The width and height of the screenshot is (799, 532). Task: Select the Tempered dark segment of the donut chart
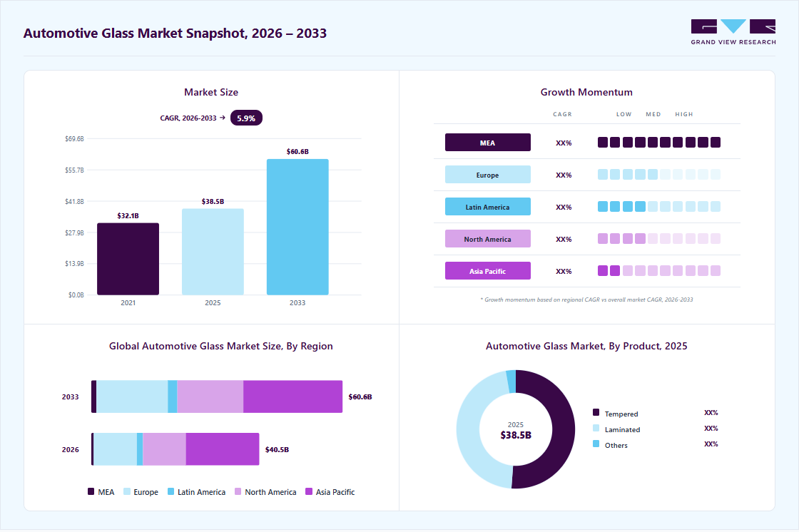click(x=563, y=429)
